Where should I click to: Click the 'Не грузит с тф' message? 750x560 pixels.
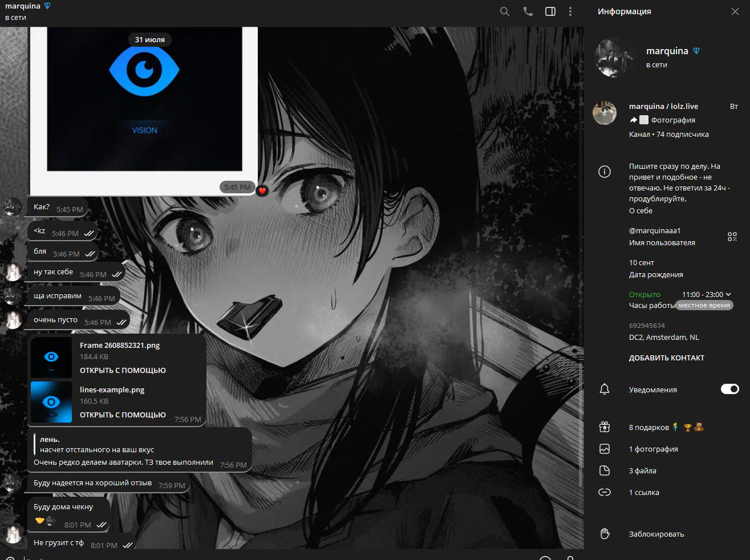pyautogui.click(x=82, y=543)
